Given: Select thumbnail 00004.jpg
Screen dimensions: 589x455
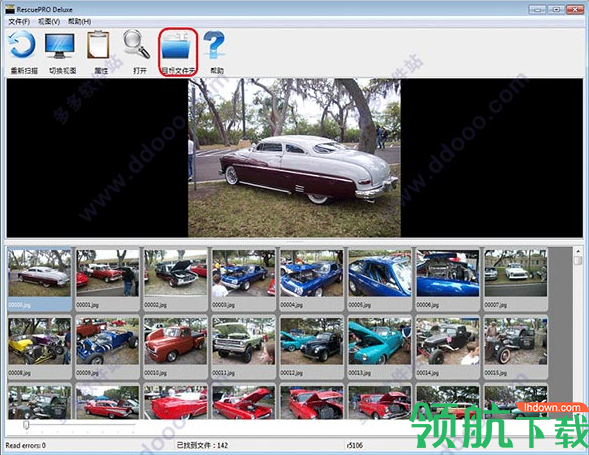Looking at the screenshot, I should 311,279.
